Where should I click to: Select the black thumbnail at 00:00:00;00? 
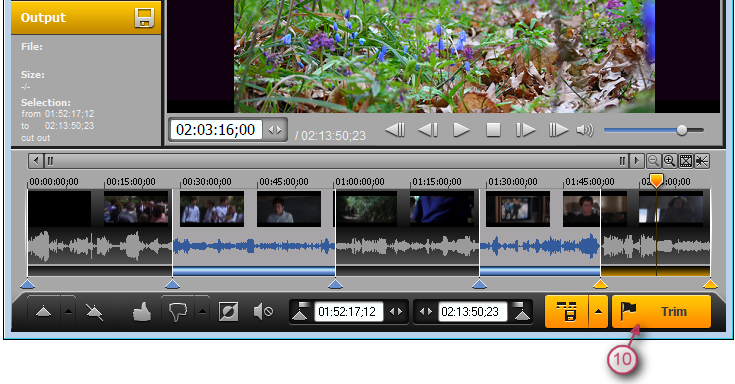pyautogui.click(x=60, y=209)
